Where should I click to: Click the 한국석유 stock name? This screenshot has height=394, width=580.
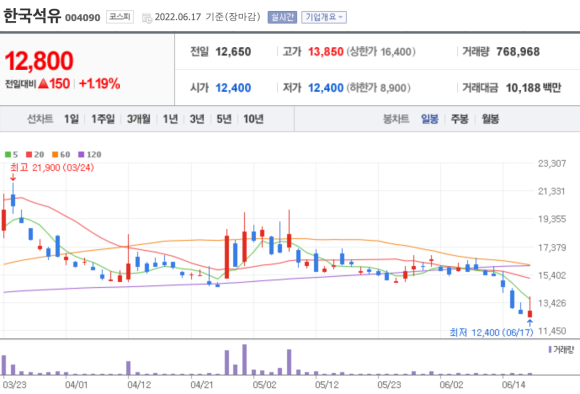[32, 16]
